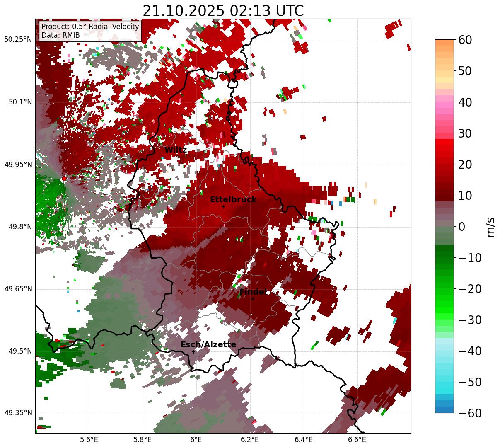Click the Esch/Alzette city label
This screenshot has width=500, height=448.
(208, 344)
